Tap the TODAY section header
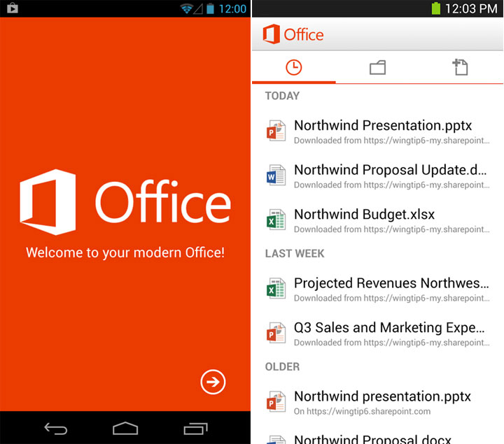Image resolution: width=504 pixels, height=444 pixels. 282,96
